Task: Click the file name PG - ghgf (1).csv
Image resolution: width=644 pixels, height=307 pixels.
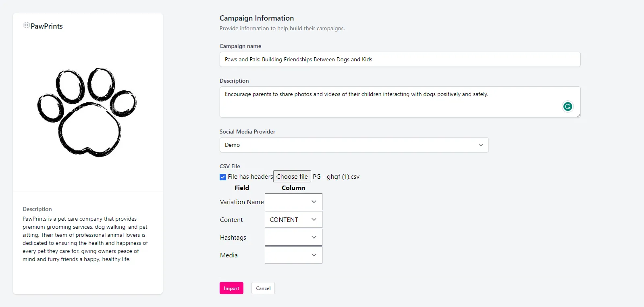Action: 336,177
